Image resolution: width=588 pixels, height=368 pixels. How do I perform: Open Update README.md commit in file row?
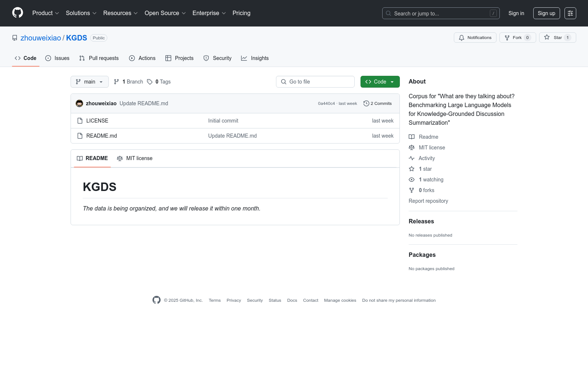coord(233,136)
